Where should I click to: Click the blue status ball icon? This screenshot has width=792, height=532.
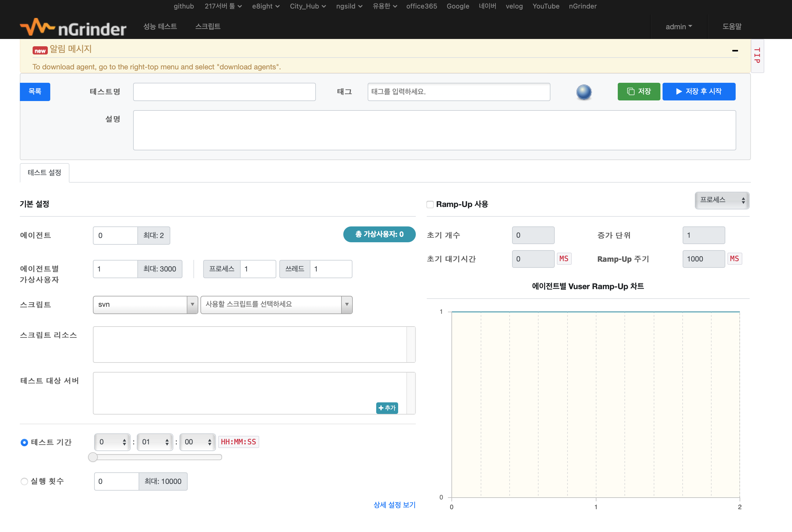[x=584, y=92]
